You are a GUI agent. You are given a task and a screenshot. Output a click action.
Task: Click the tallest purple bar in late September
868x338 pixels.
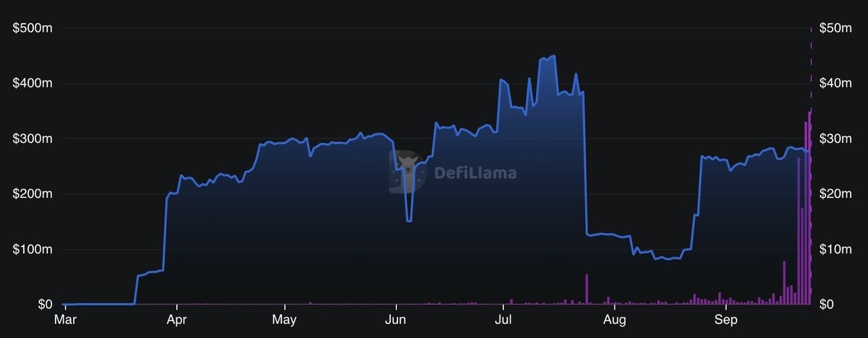(x=809, y=207)
